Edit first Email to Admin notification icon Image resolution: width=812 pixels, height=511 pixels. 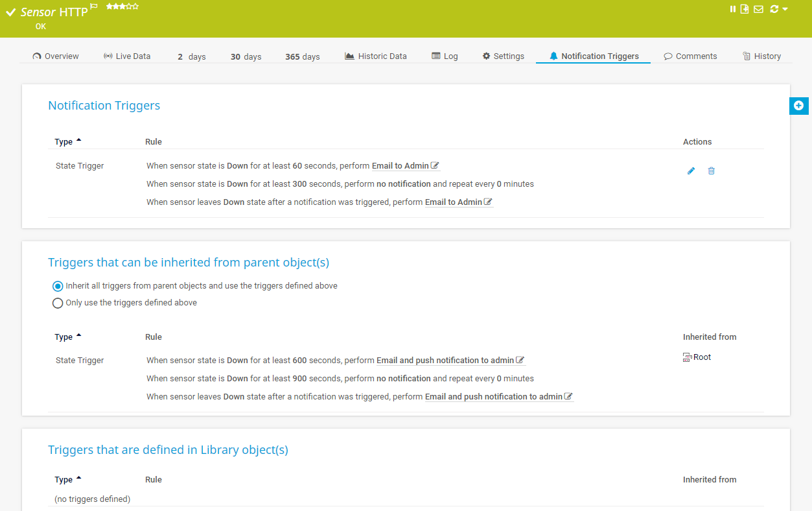click(x=435, y=166)
